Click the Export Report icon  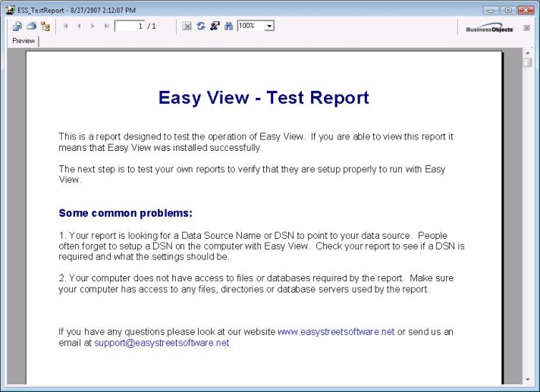pyautogui.click(x=17, y=26)
